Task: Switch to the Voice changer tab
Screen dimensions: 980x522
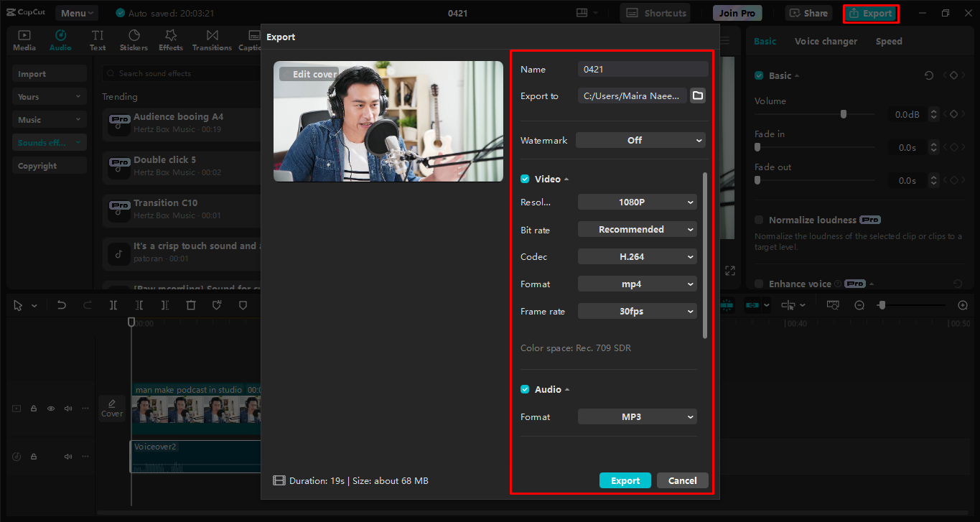Action: tap(826, 42)
